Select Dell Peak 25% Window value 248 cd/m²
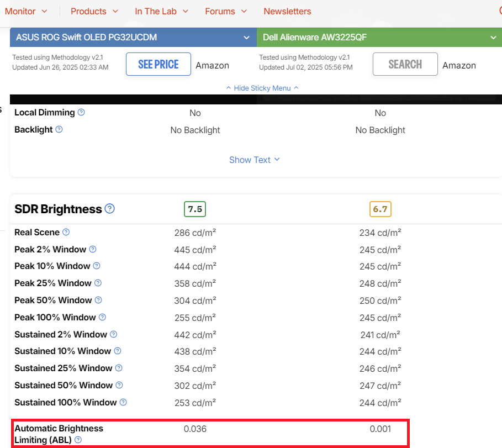This screenshot has height=448, width=502. (x=381, y=284)
